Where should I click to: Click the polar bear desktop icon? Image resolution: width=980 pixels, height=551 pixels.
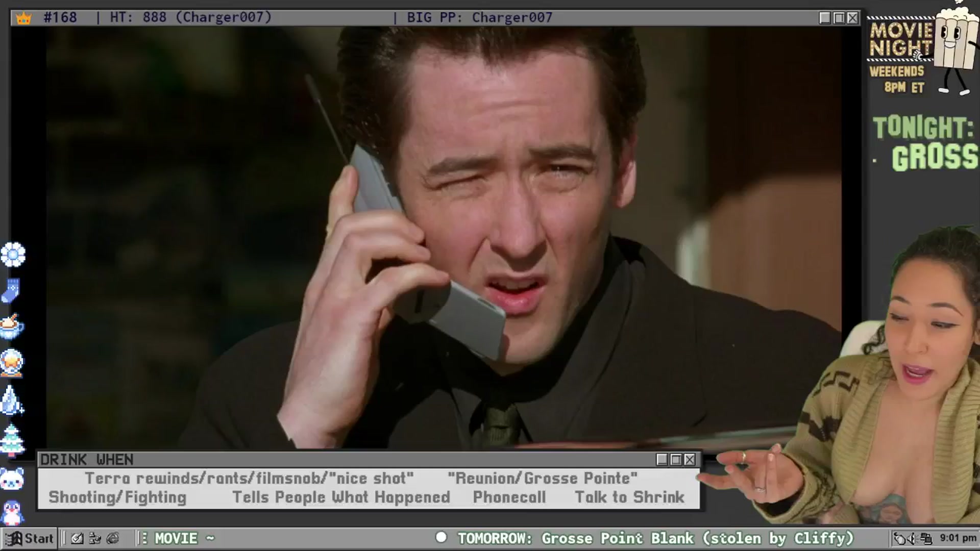click(12, 480)
